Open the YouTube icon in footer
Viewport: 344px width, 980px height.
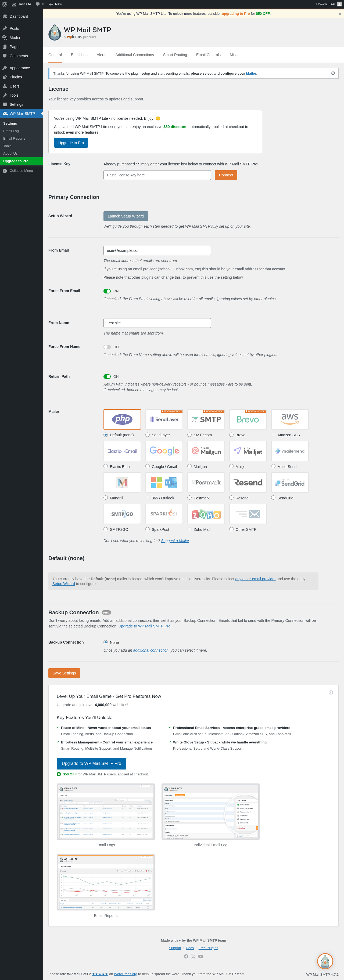[x=201, y=956]
